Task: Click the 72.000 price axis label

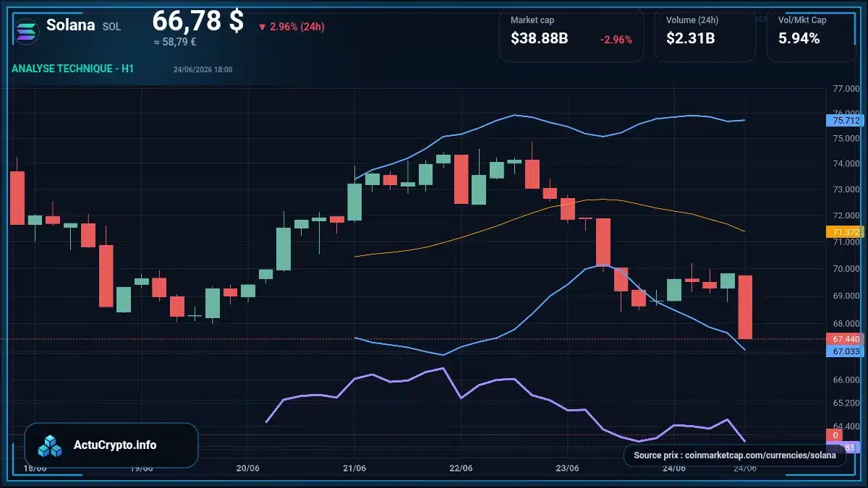Action: pos(846,216)
